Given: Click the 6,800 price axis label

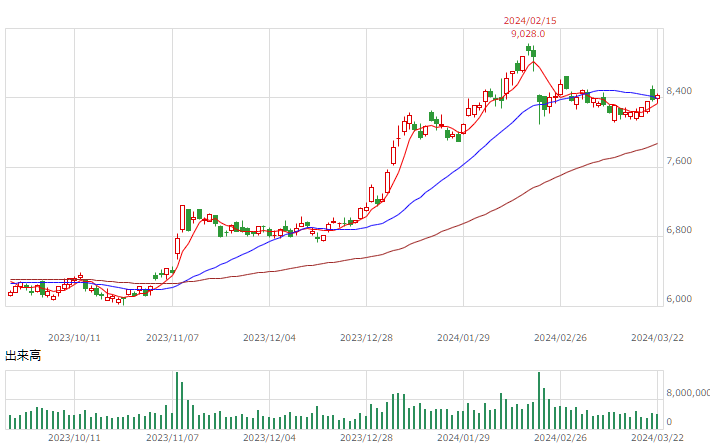Looking at the screenshot, I should (679, 230).
